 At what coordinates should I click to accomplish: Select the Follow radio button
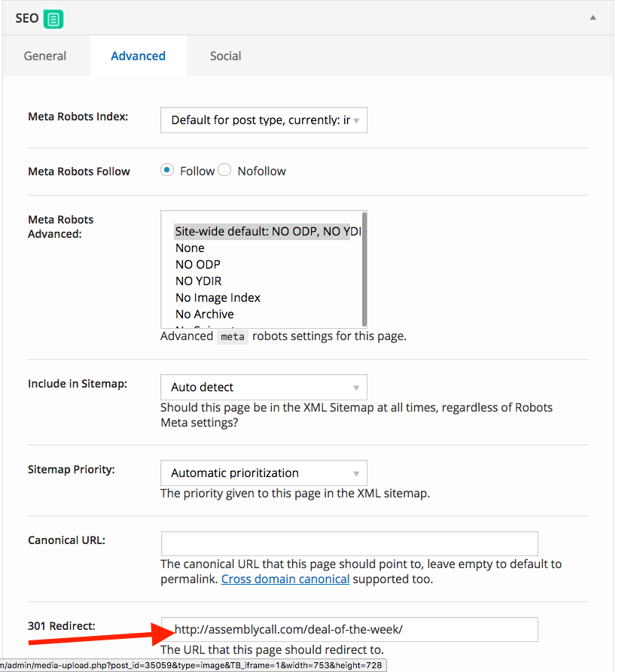(x=167, y=170)
